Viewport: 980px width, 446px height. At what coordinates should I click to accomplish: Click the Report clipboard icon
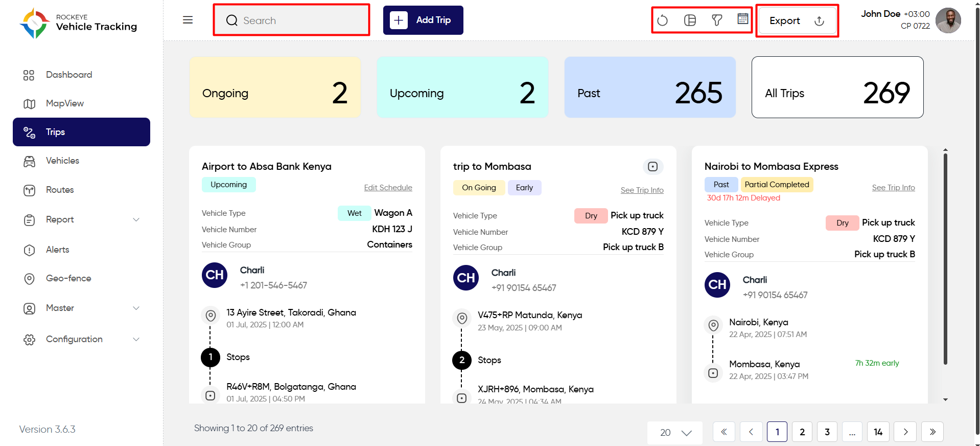pyautogui.click(x=29, y=220)
